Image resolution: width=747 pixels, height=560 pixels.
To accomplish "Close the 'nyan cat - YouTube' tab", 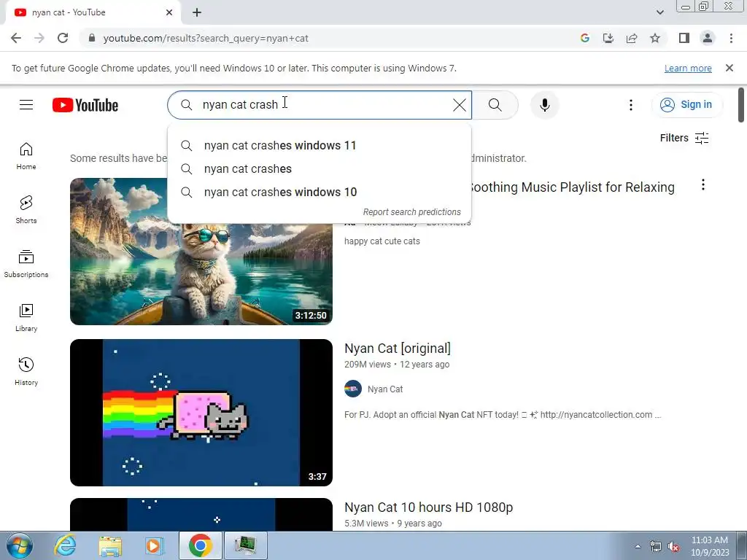I will click(x=169, y=13).
